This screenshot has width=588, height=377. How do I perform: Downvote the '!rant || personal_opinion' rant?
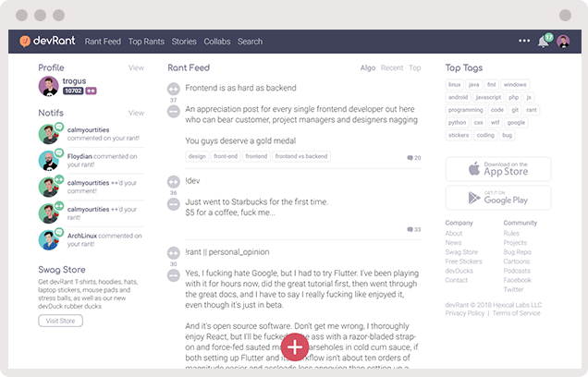coord(173,275)
